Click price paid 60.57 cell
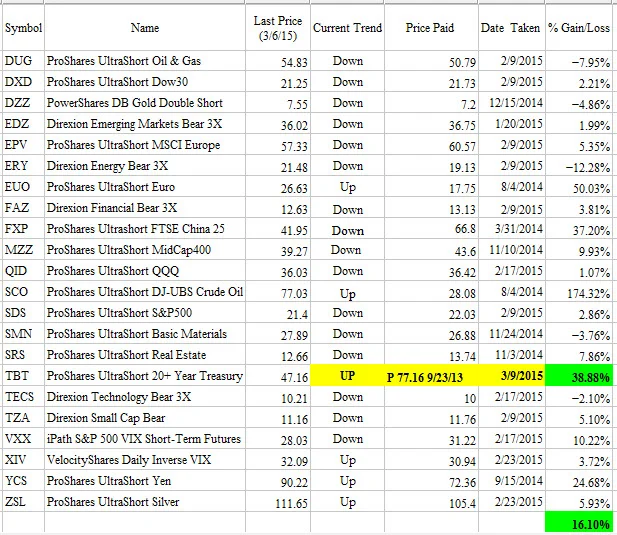 [x=431, y=144]
